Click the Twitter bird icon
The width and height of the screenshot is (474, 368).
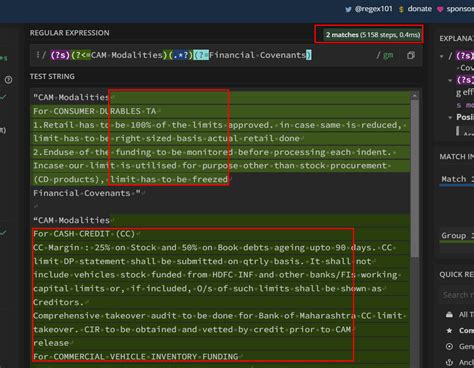pos(348,9)
